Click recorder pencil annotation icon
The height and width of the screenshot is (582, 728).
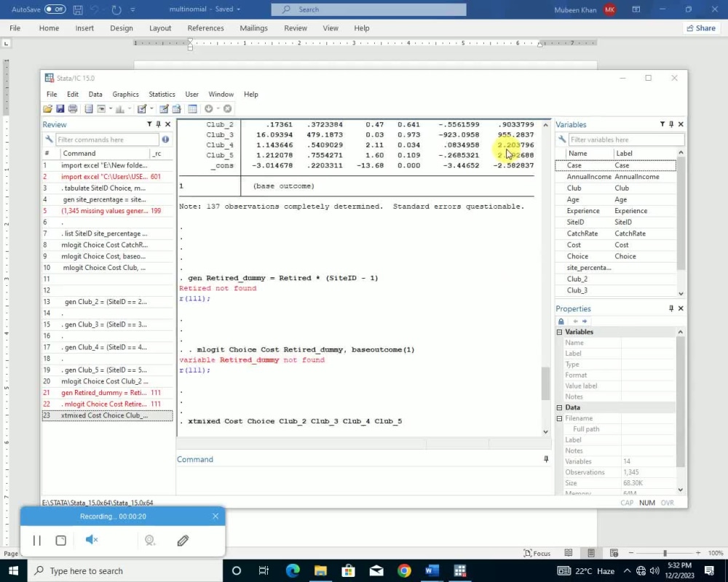[x=183, y=541]
